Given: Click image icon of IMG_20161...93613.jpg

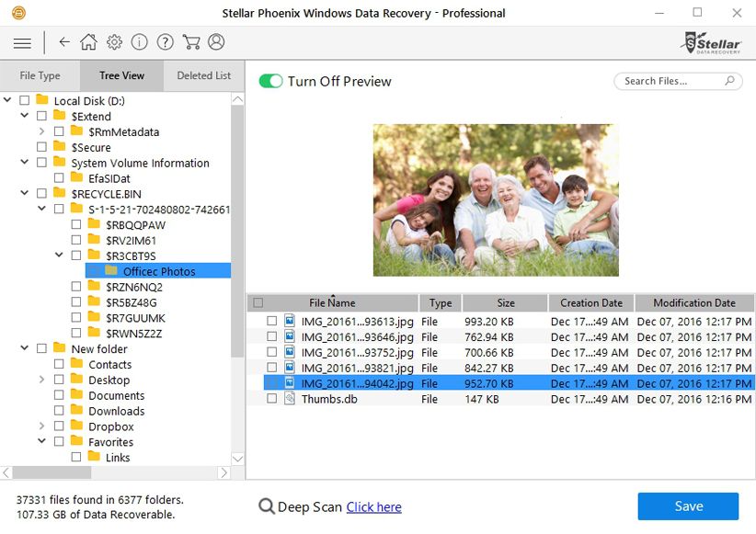Looking at the screenshot, I should pos(290,321).
